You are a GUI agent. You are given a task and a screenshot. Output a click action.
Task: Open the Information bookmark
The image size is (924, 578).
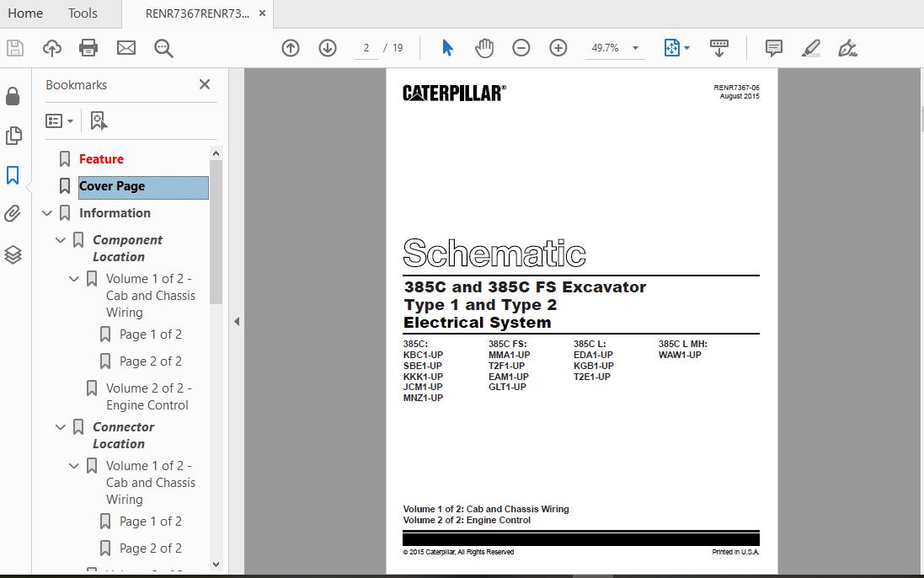(115, 213)
